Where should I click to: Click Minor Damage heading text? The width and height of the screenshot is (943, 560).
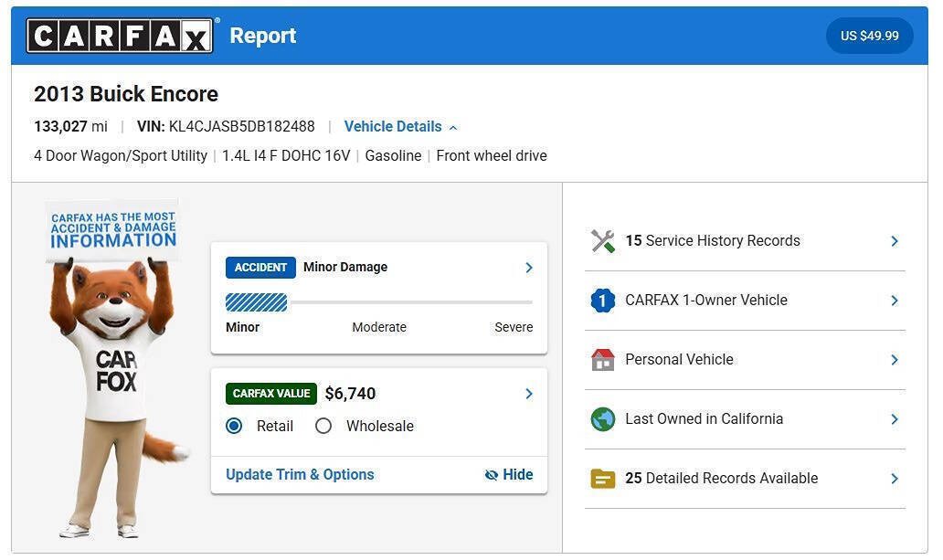coord(345,267)
